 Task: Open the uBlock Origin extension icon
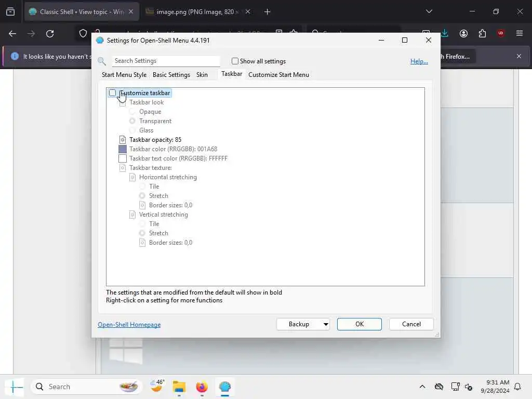click(501, 33)
